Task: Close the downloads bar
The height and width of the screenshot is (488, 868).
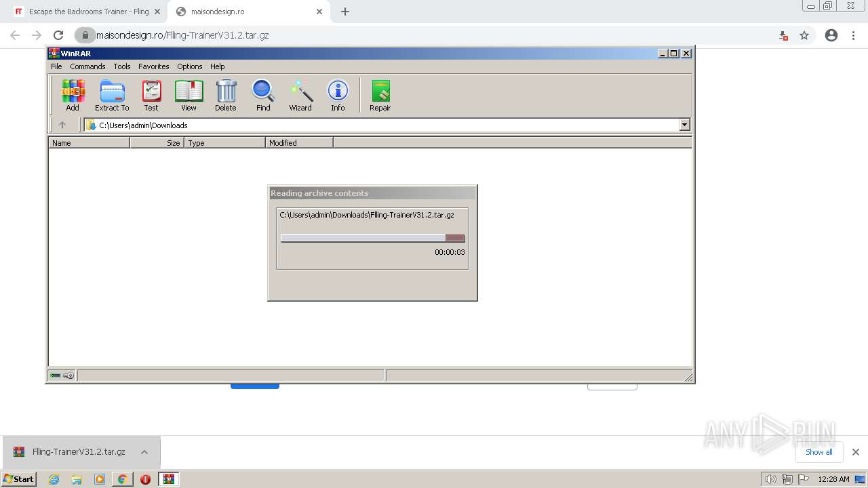Action: [x=855, y=452]
